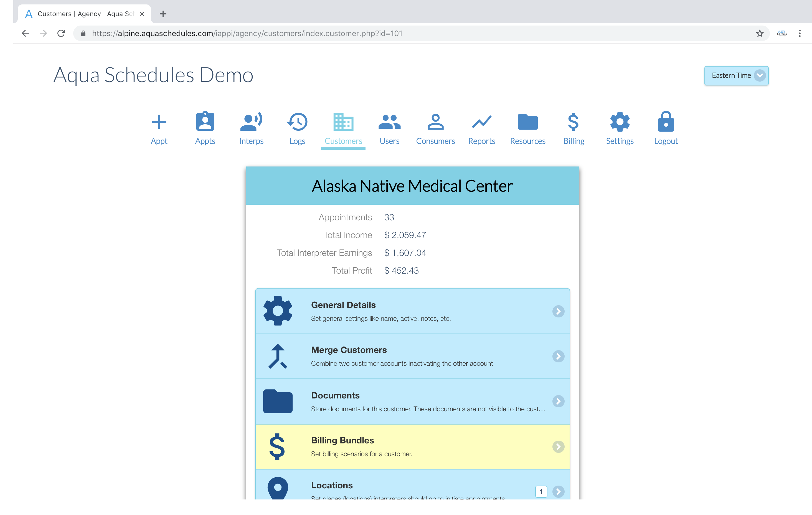Viewport: 812px width, 515px height.
Task: Click the Consumers navigation label
Action: click(x=435, y=141)
